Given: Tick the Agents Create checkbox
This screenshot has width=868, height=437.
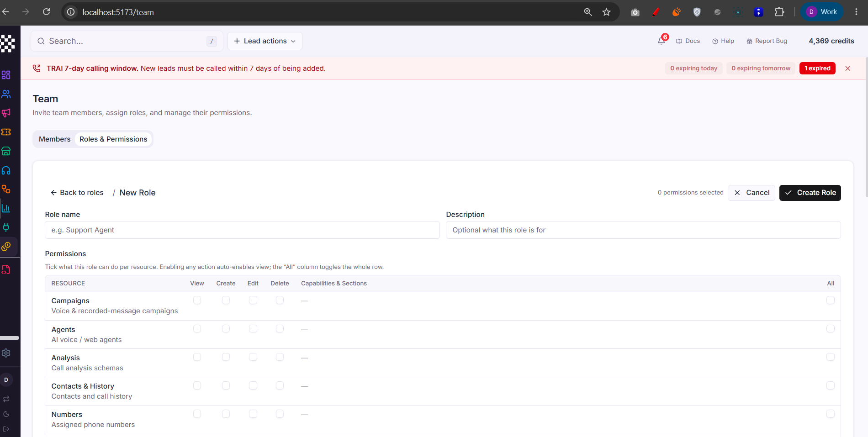Looking at the screenshot, I should pyautogui.click(x=226, y=329).
